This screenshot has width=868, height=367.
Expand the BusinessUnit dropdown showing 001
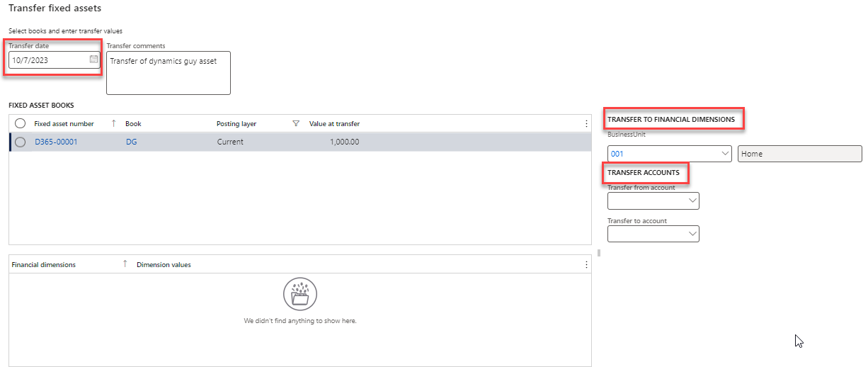(725, 154)
